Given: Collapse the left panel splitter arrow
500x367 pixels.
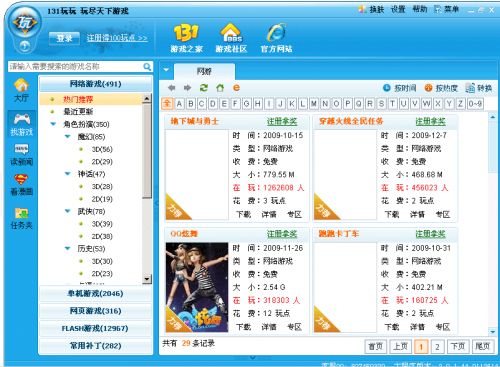Looking at the screenshot, I should coord(157,202).
